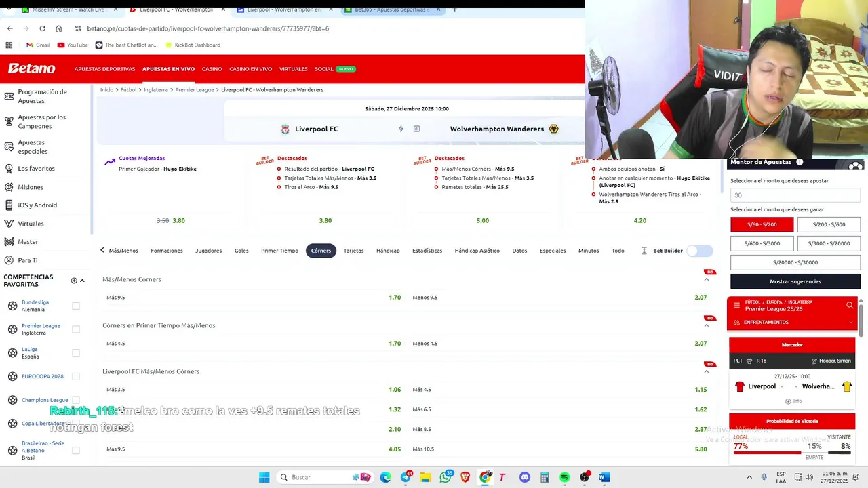Move the market tabs left with the arrow

(x=102, y=250)
